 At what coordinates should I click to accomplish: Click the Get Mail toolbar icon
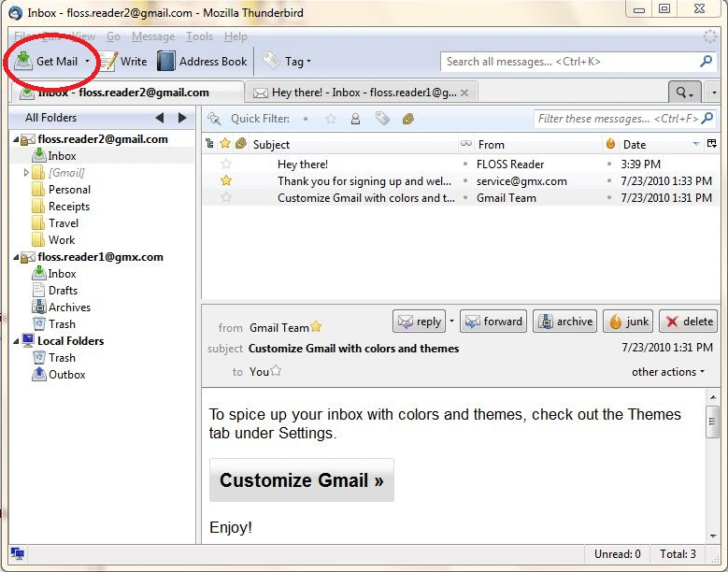(23, 62)
